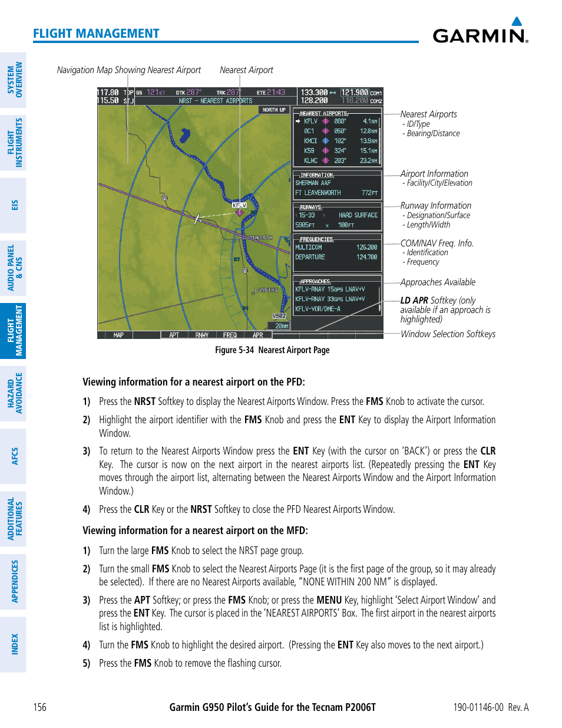Go to the Index side tab
The height and width of the screenshot is (728, 562).
point(14,644)
